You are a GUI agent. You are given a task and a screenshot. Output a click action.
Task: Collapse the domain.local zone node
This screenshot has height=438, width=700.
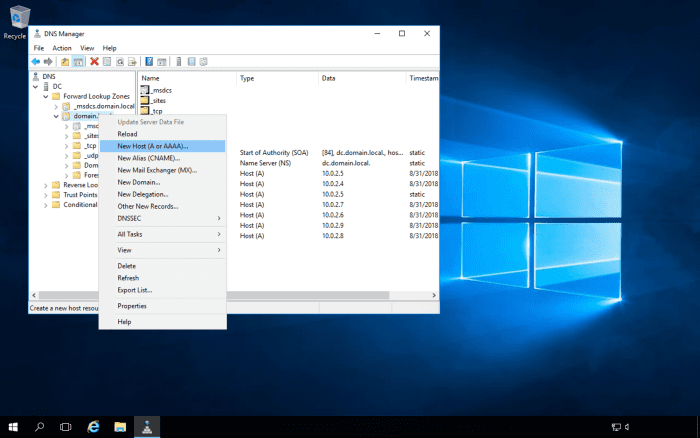coord(56,116)
